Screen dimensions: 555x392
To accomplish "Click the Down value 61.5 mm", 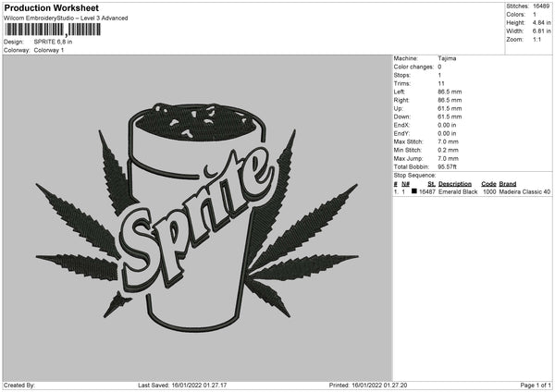I will pyautogui.click(x=450, y=116).
